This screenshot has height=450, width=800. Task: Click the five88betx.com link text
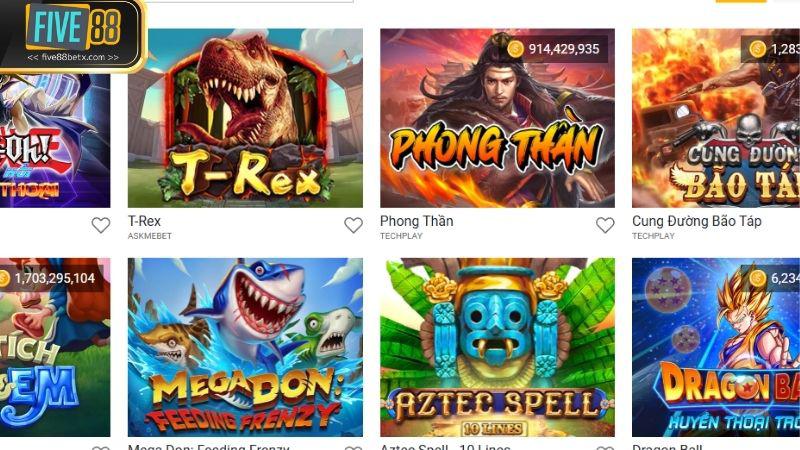(x=73, y=57)
